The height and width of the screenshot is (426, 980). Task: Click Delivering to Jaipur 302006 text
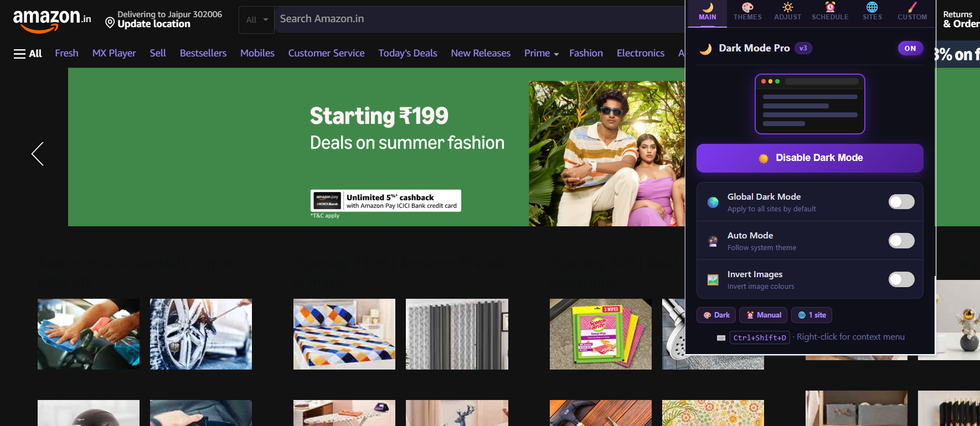click(169, 14)
